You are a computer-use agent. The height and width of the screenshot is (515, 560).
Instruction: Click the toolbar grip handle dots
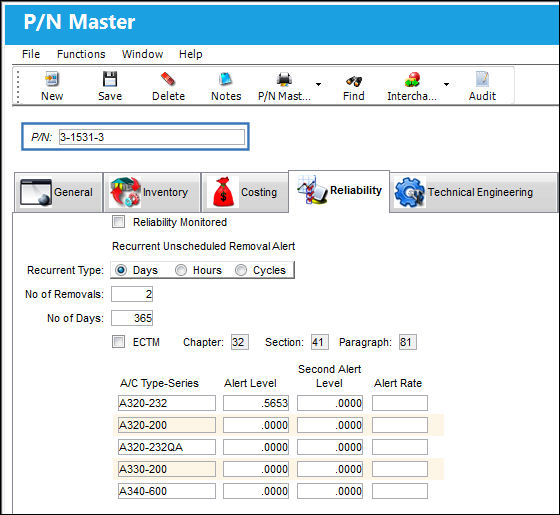[x=18, y=87]
